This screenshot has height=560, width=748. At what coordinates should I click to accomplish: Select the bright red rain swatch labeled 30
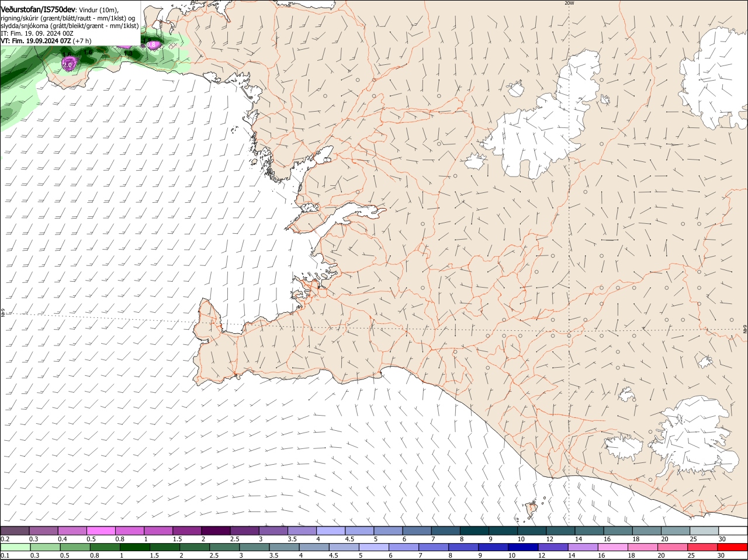click(x=733, y=547)
